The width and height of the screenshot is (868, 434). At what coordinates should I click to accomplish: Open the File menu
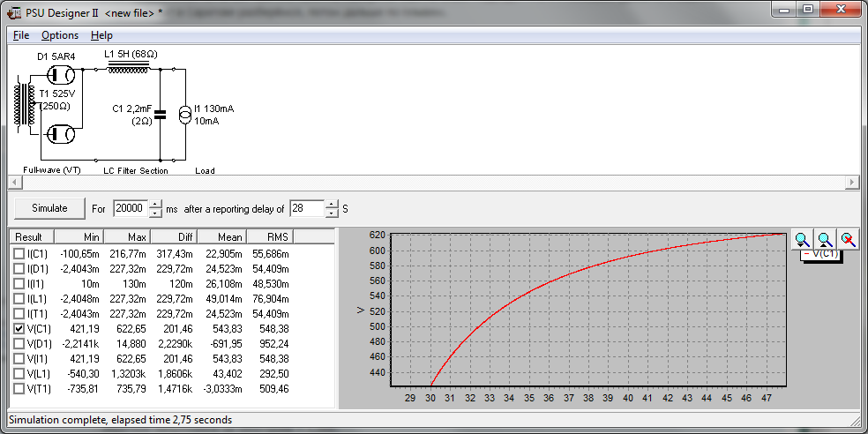(x=21, y=35)
